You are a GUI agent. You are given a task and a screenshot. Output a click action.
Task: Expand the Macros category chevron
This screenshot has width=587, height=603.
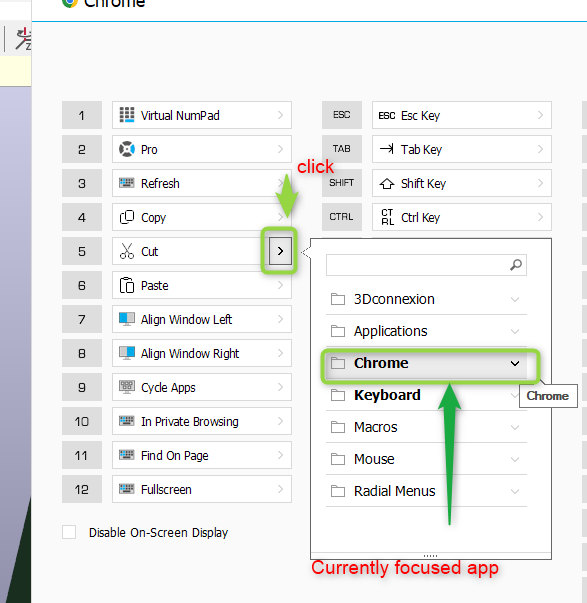515,427
